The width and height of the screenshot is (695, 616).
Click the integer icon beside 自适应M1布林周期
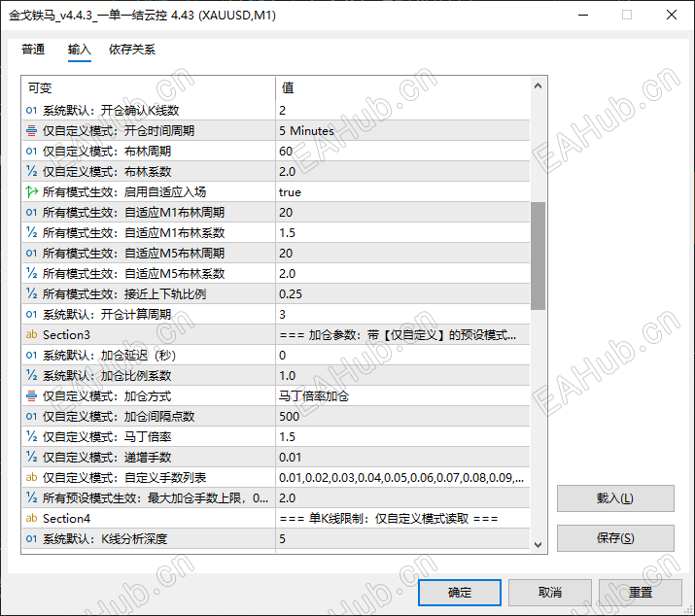click(x=31, y=212)
